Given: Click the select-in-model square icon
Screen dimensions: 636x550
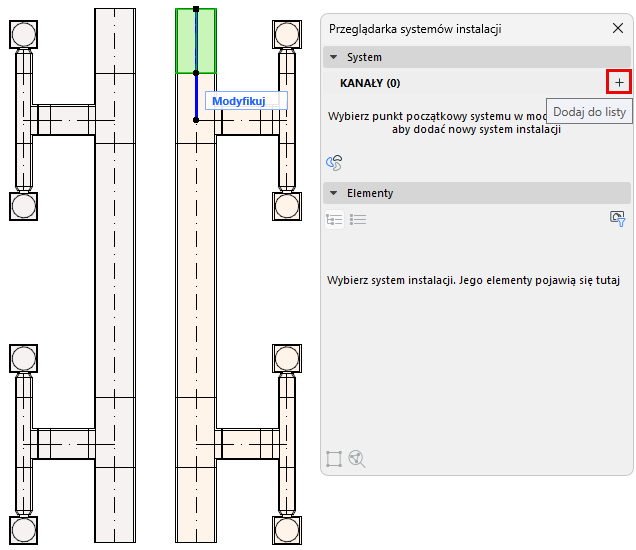Looking at the screenshot, I should click(335, 459).
